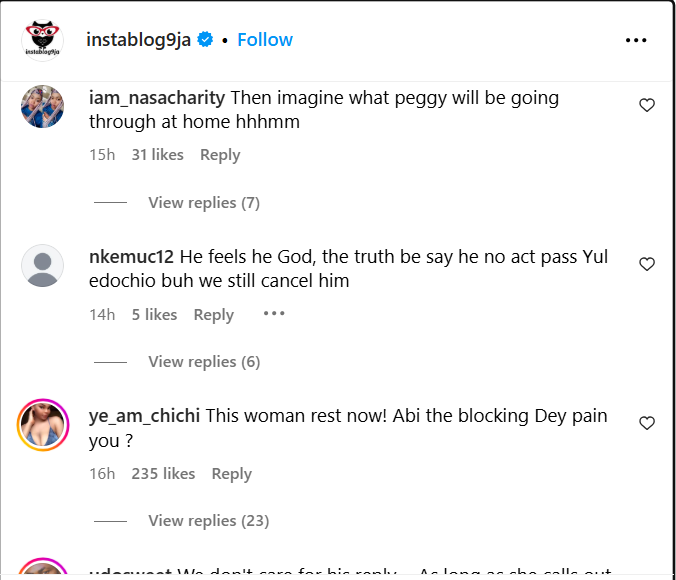Reply to nkemuc12's comment
The width and height of the screenshot is (676, 580).
coord(213,315)
